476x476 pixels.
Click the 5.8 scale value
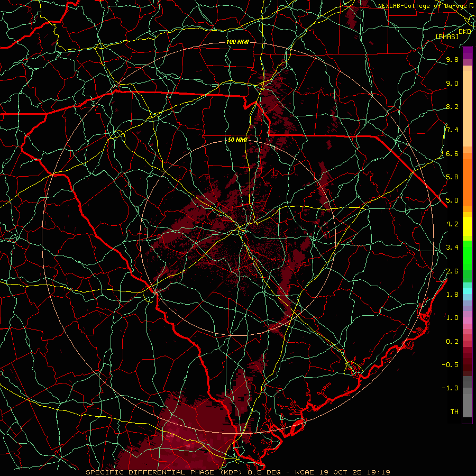click(452, 177)
